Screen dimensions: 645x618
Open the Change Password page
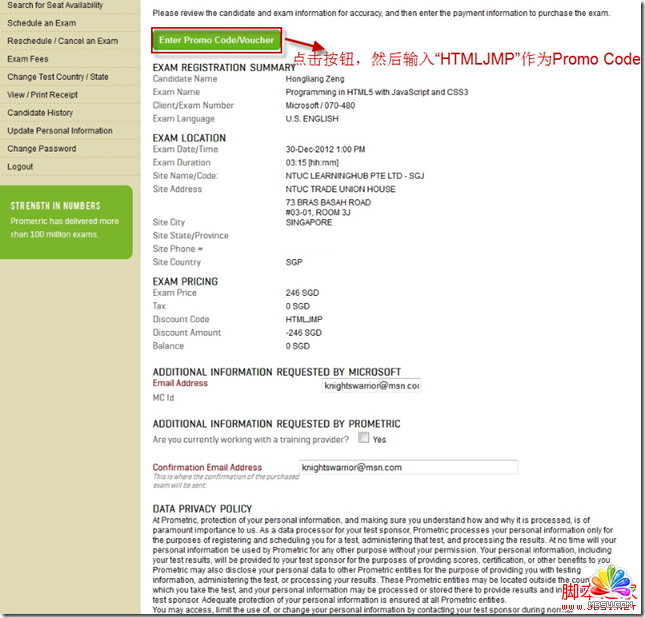(x=41, y=149)
